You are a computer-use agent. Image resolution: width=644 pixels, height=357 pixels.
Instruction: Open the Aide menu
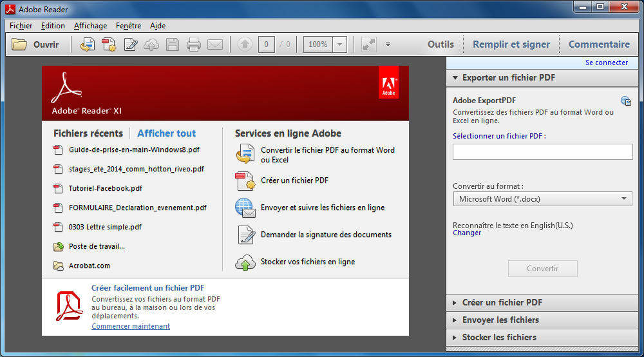click(x=158, y=26)
